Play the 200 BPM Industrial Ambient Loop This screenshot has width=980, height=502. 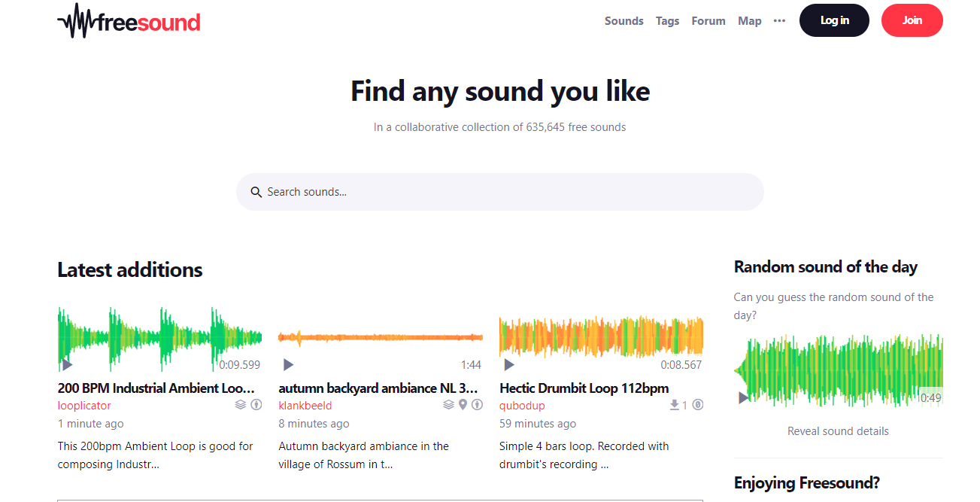click(x=67, y=365)
